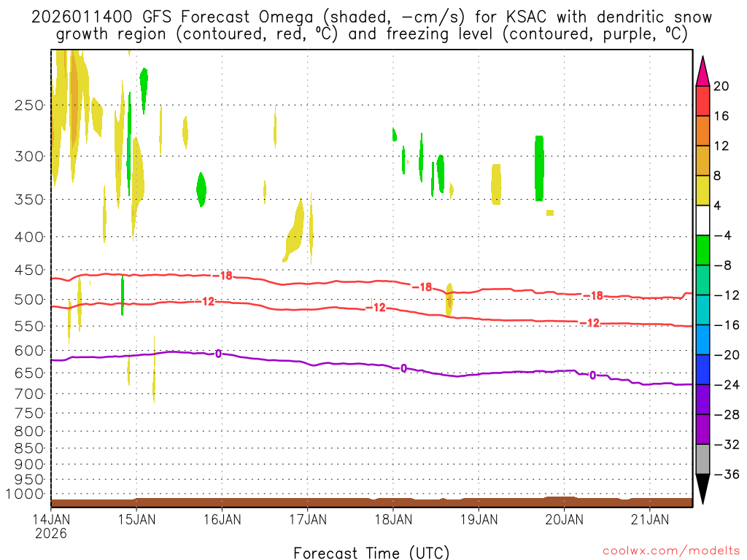Click the 450 pressure level label
Screen dimensions: 747x560
29,270
